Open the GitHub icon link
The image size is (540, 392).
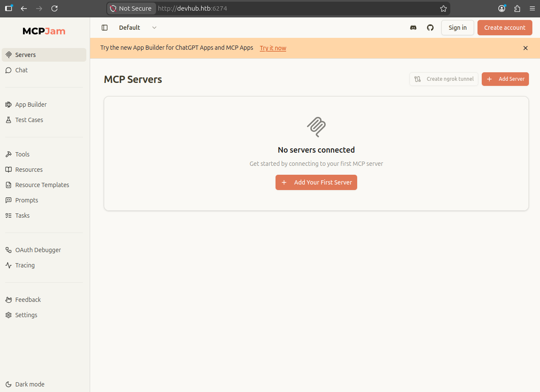430,28
